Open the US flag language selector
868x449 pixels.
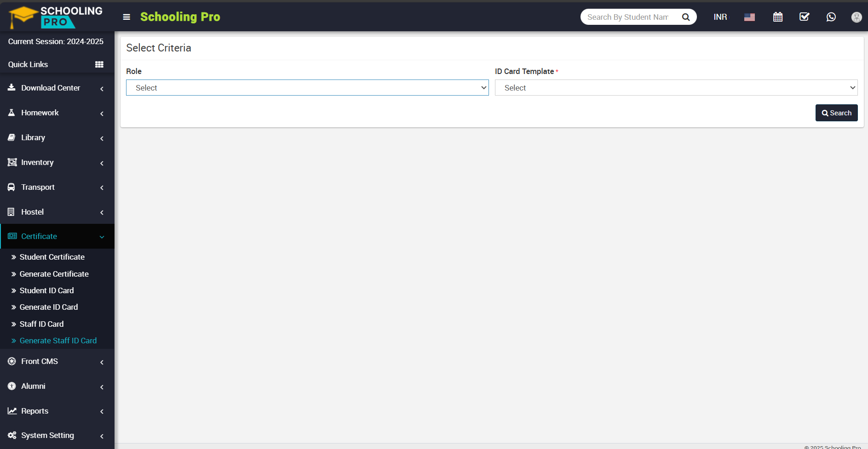tap(749, 17)
